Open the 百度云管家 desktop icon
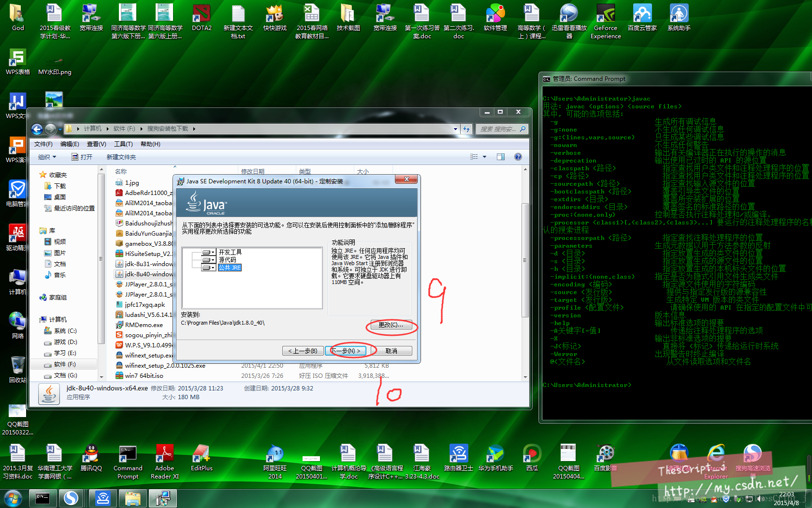The height and width of the screenshot is (508, 812). point(642,17)
